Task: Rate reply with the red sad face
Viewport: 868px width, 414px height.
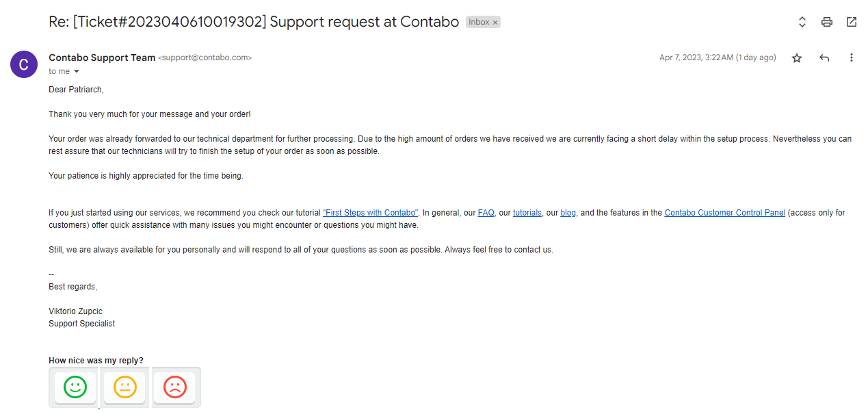Action: click(175, 387)
